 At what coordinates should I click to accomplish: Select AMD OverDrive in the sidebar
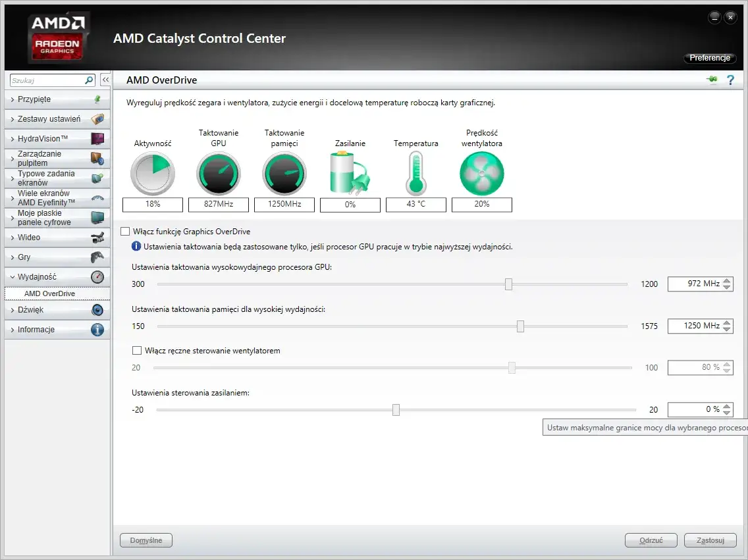[57, 293]
